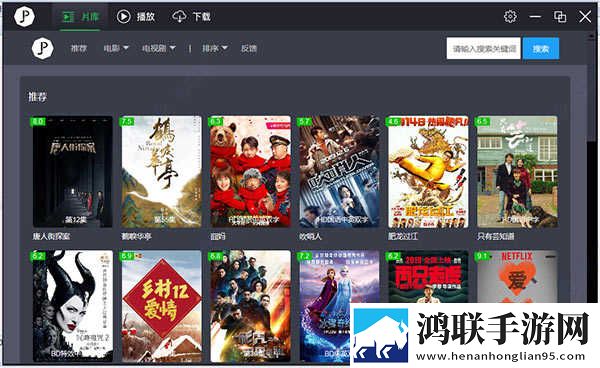600x368 pixels.
Task: Click the 8.0 rating badge on 唐人街探案
Action: coord(38,122)
